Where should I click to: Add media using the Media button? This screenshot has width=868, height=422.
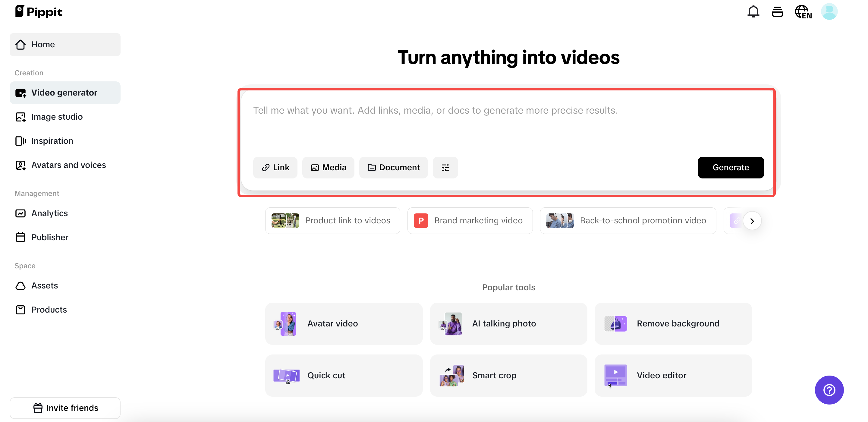pyautogui.click(x=328, y=168)
